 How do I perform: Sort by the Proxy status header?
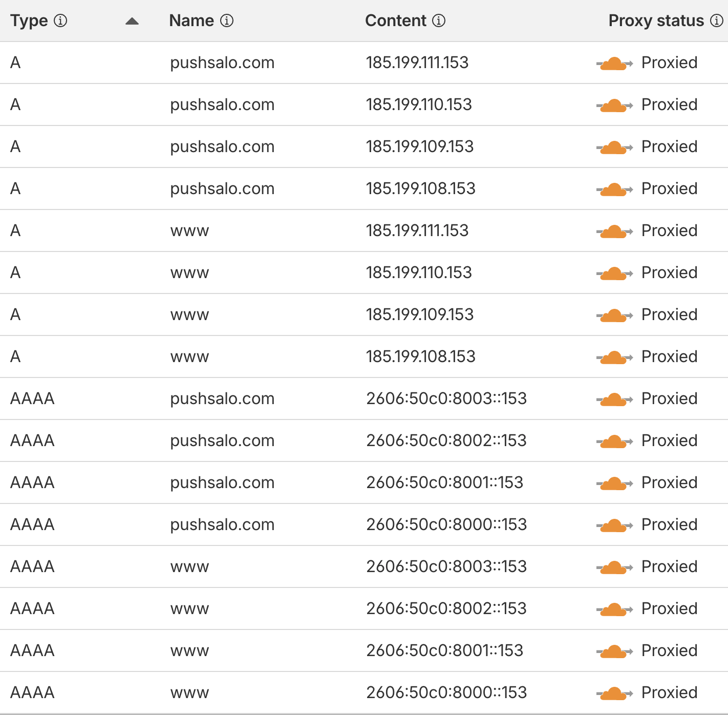pos(656,20)
